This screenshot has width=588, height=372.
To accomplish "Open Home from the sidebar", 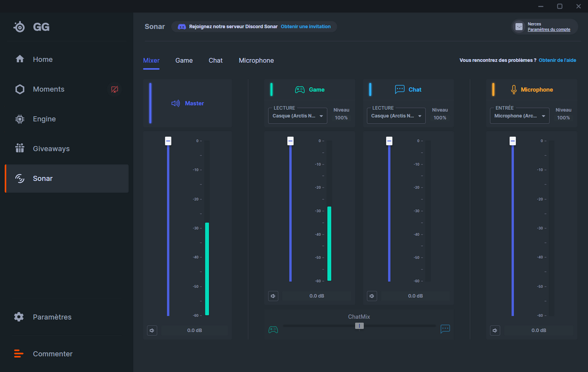I will (67, 59).
